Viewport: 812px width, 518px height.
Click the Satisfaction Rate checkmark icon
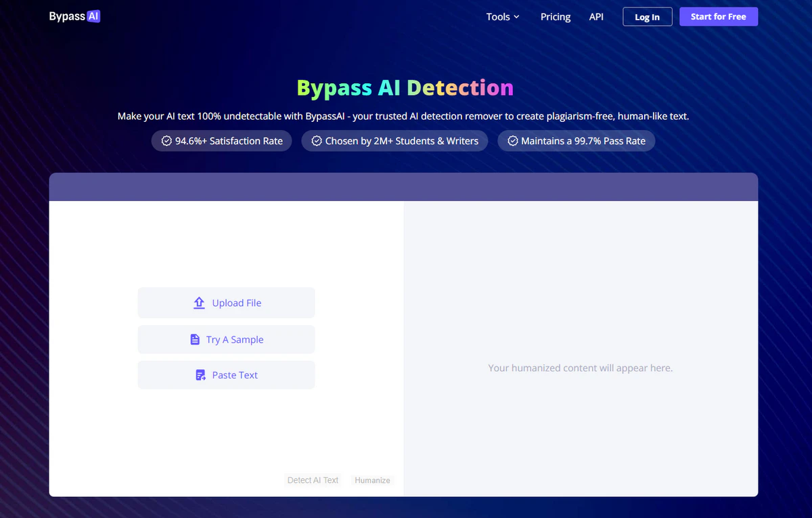point(166,141)
